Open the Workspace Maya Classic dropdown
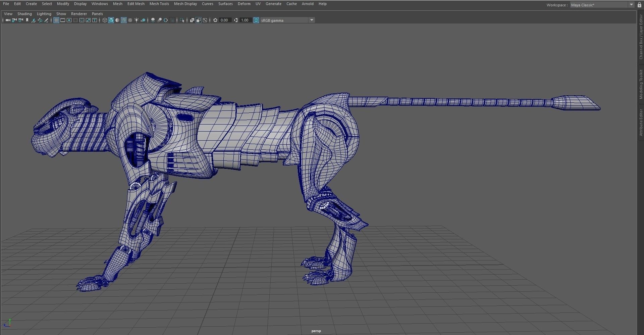The image size is (644, 335). point(602,5)
